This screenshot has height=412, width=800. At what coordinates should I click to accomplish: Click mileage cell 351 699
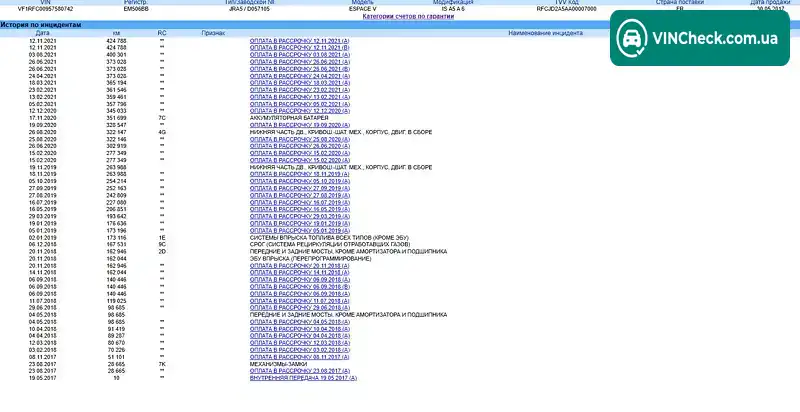[116, 118]
